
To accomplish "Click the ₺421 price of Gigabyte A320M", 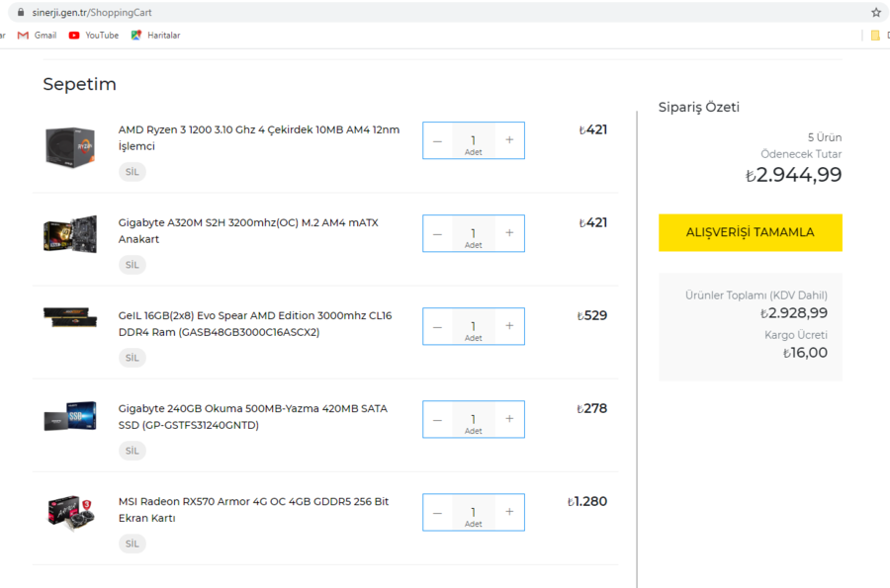I will (x=593, y=222).
